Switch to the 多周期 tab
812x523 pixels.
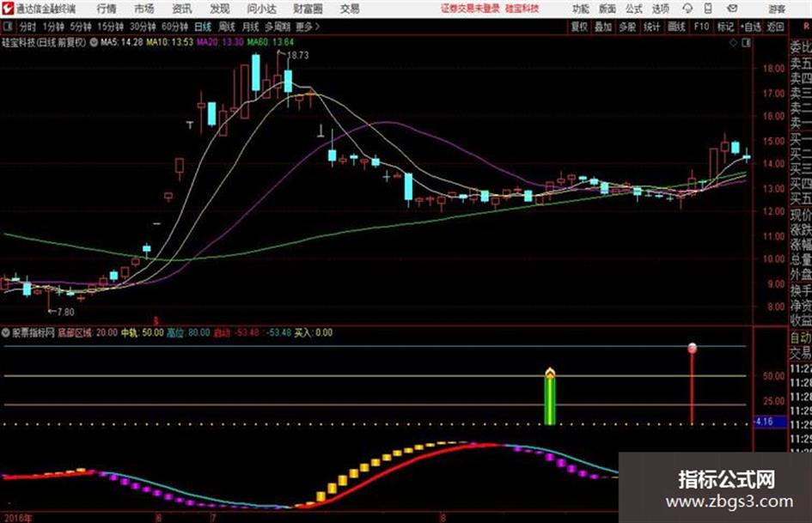(278, 27)
